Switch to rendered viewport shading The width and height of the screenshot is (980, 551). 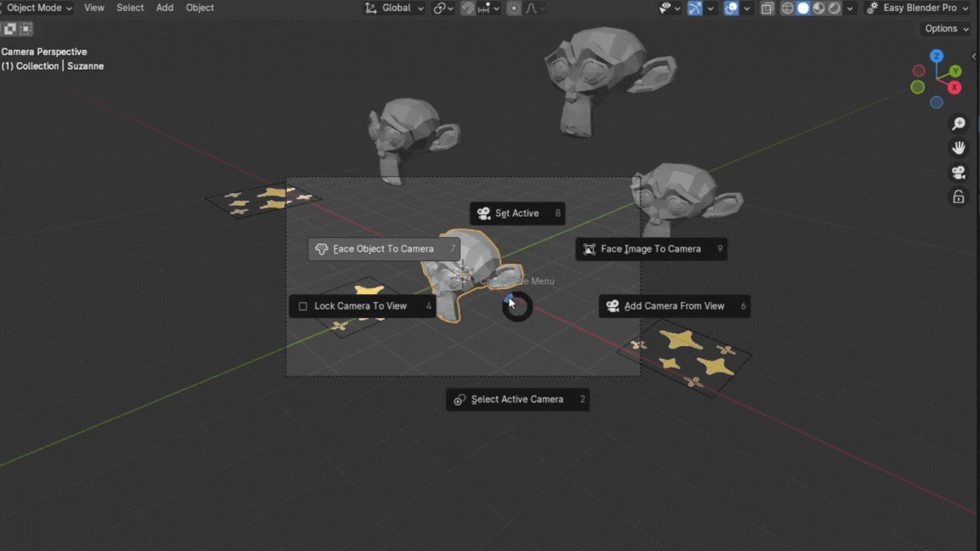[x=835, y=9]
